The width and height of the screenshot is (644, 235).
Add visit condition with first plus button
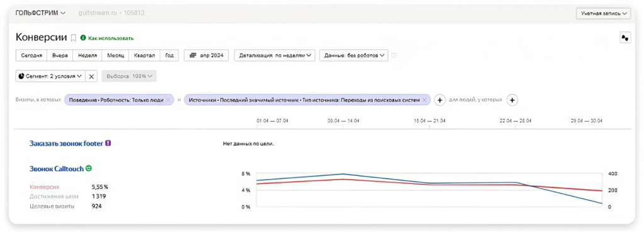pyautogui.click(x=440, y=100)
